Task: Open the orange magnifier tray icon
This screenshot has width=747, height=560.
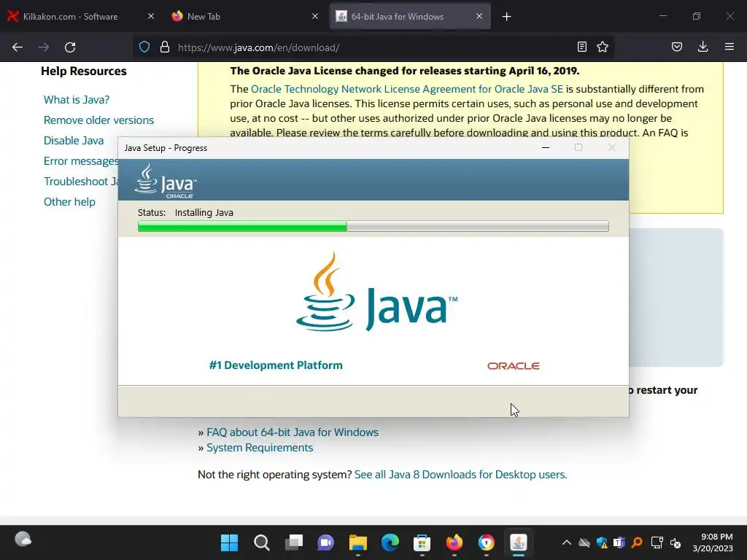Action: click(637, 542)
